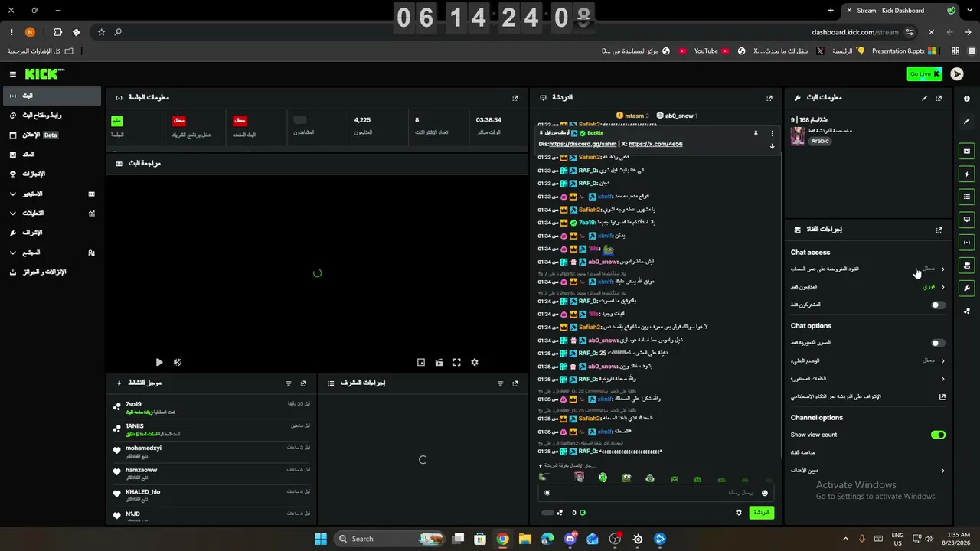Click the Arabic language tag

pyautogui.click(x=820, y=141)
